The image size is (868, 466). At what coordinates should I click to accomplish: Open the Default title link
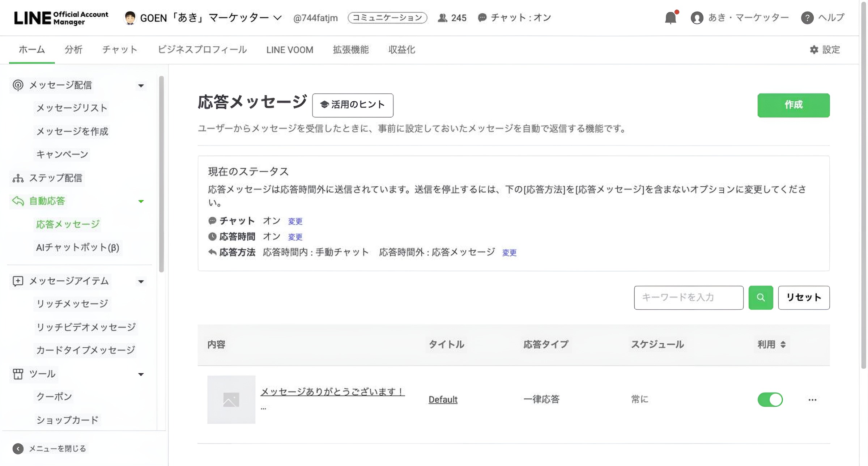(443, 399)
